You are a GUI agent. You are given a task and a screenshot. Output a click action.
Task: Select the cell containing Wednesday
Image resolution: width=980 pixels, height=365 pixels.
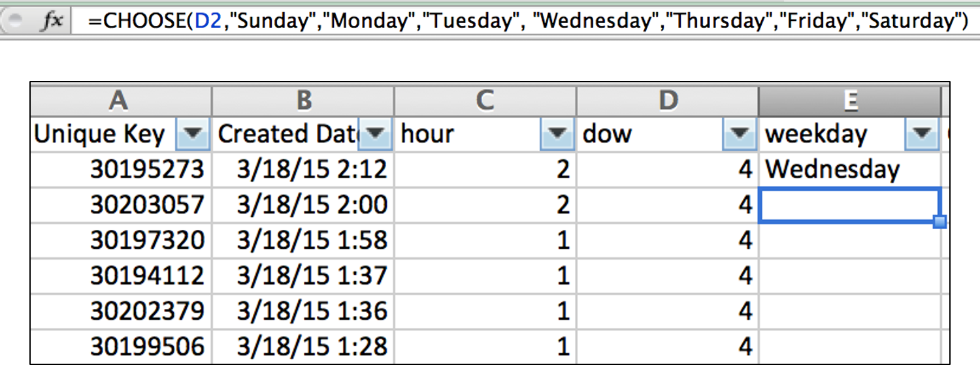click(849, 170)
